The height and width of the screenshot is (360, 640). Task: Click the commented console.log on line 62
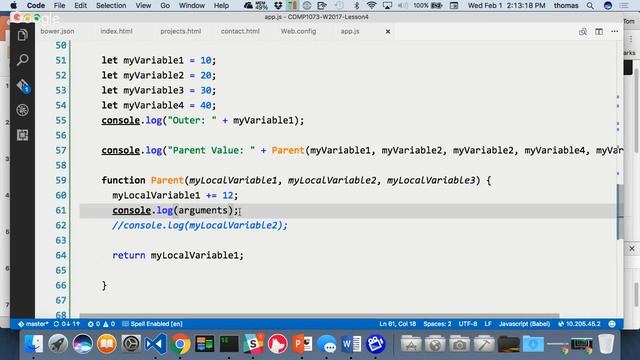200,225
